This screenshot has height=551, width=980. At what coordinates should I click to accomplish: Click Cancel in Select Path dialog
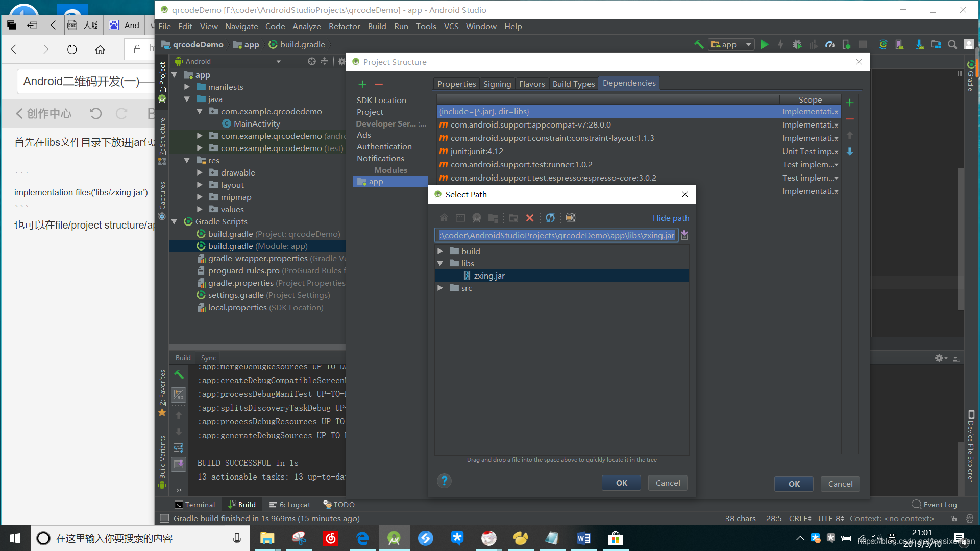click(668, 483)
